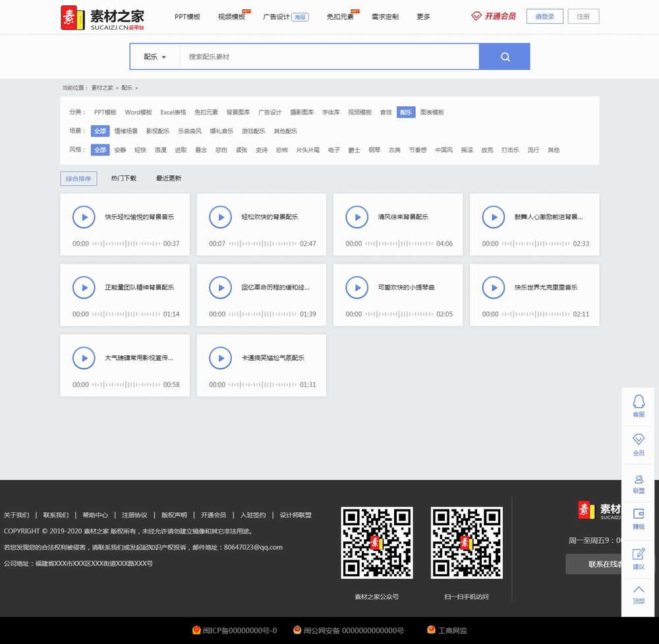Open 广告设计 in top navigation
The image size is (659, 644).
point(276,17)
